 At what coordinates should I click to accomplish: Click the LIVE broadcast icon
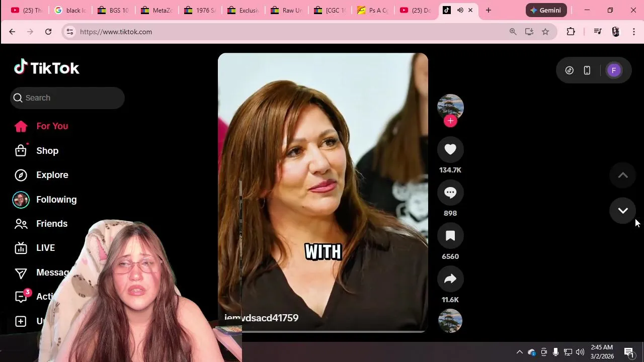click(x=21, y=248)
